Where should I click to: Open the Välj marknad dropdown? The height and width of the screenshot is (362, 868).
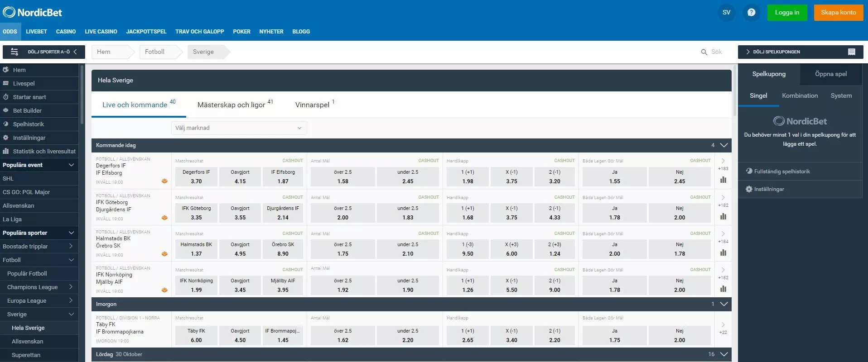pos(239,128)
